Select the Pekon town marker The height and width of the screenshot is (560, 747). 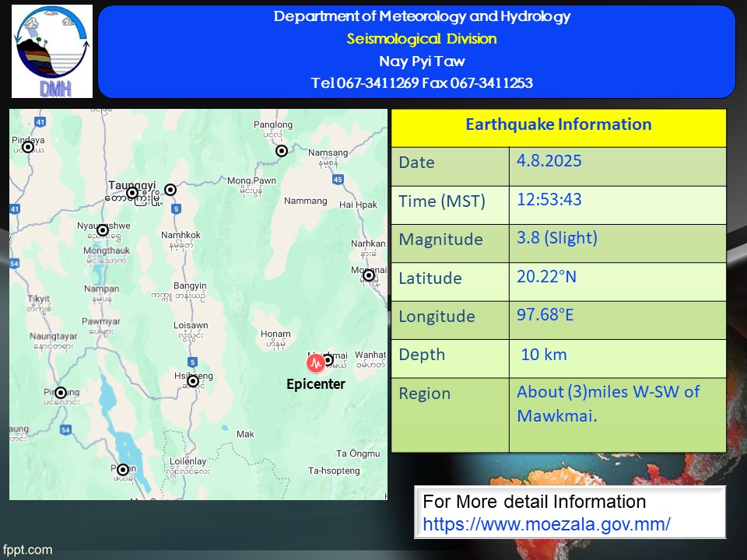(122, 470)
